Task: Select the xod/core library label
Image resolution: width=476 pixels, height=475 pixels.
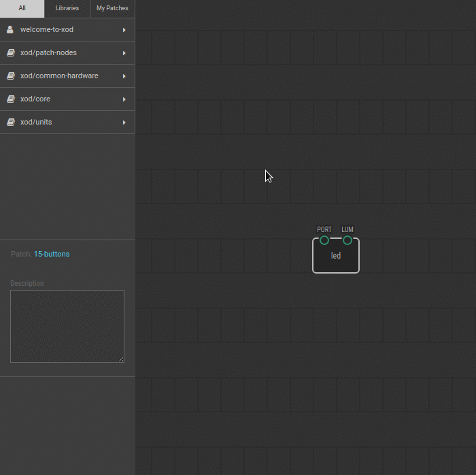Action: [36, 99]
